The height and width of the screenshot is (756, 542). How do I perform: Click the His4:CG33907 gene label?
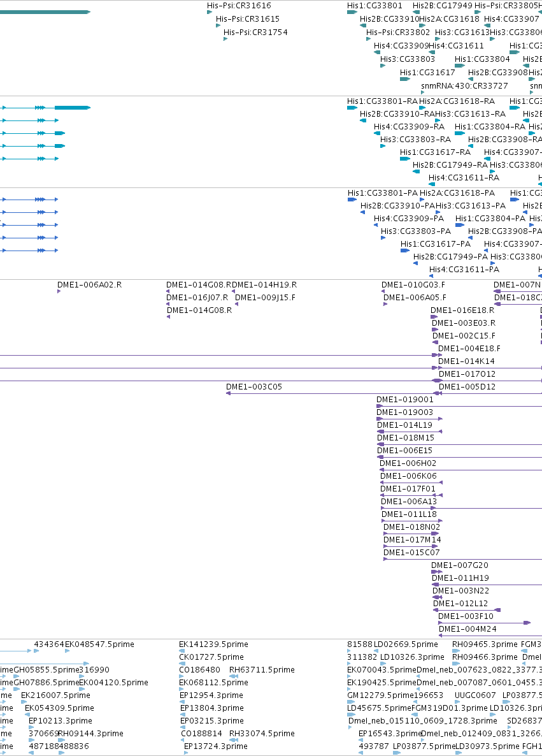point(511,18)
